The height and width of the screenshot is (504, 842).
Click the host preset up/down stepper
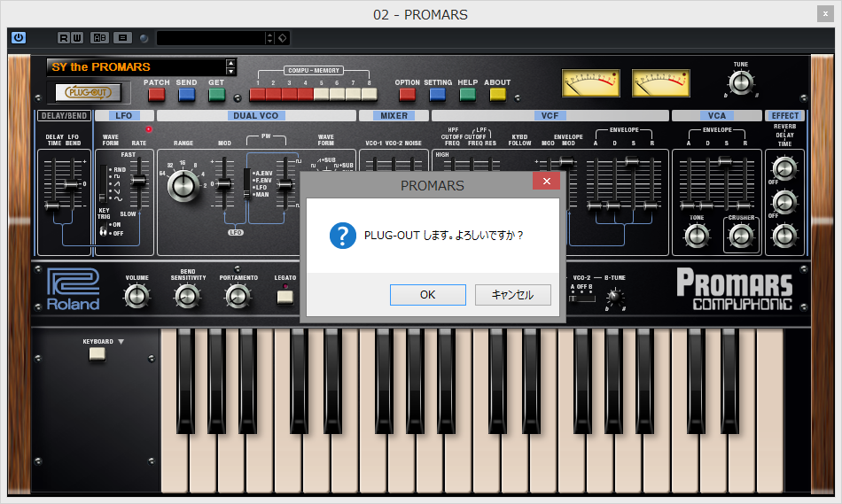coord(269,37)
